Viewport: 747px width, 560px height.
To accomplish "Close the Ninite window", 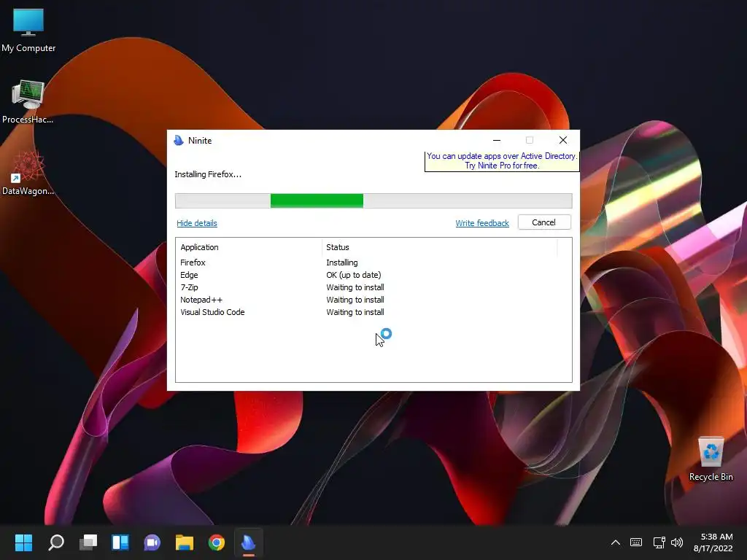I will point(563,140).
